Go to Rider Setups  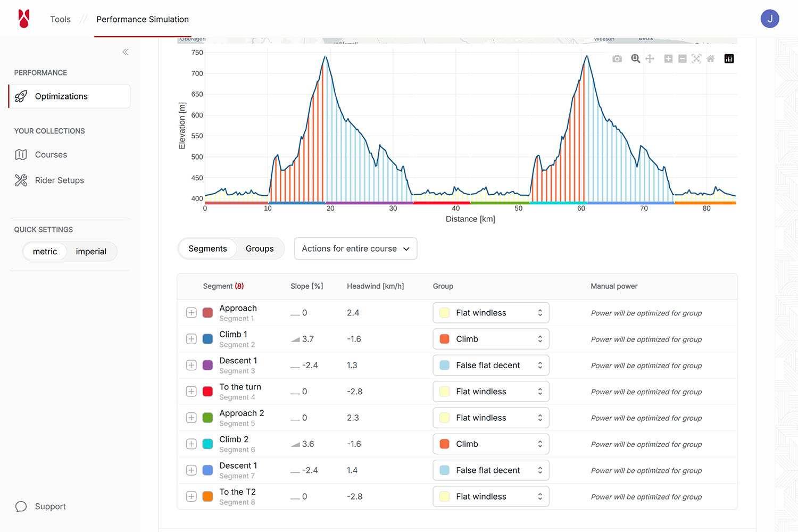pyautogui.click(x=59, y=180)
